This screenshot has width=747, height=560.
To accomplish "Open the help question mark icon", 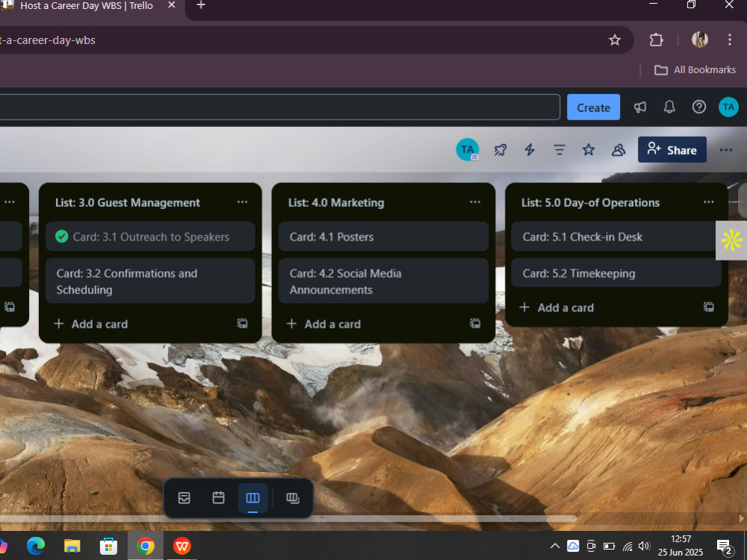I will [x=699, y=107].
